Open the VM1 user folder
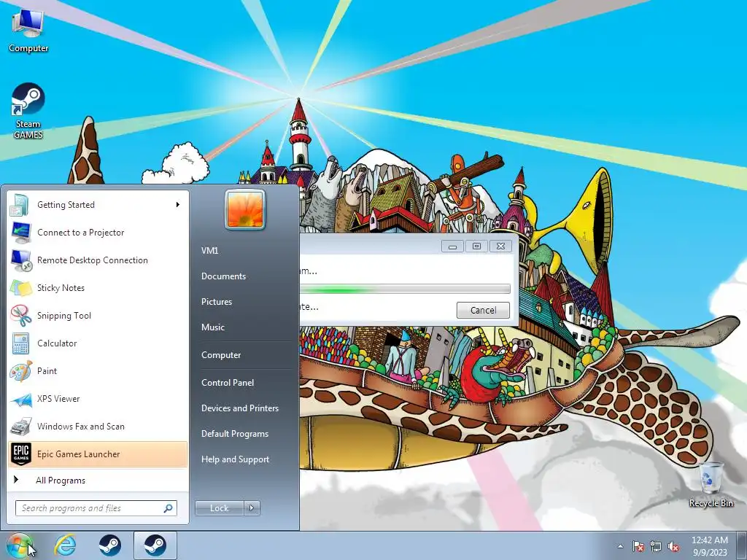Screen dimensions: 747x560 coord(209,251)
